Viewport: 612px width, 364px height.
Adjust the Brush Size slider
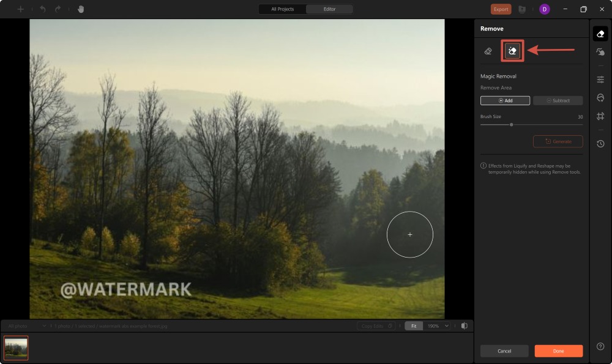[512, 124]
